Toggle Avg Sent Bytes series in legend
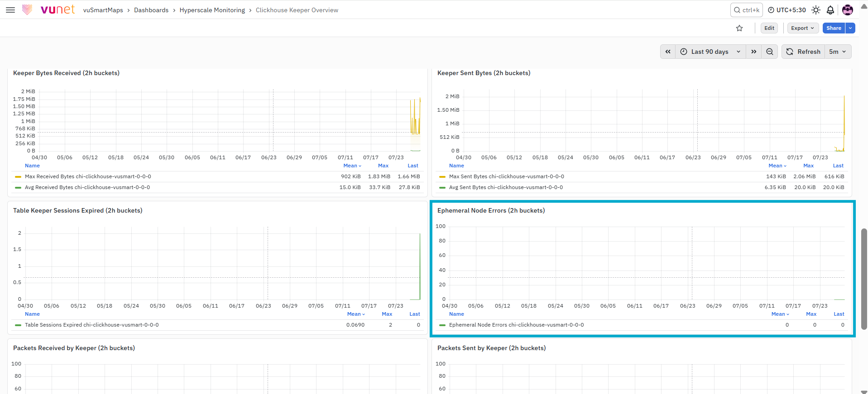Viewport: 868px width, 394px height. click(506, 187)
